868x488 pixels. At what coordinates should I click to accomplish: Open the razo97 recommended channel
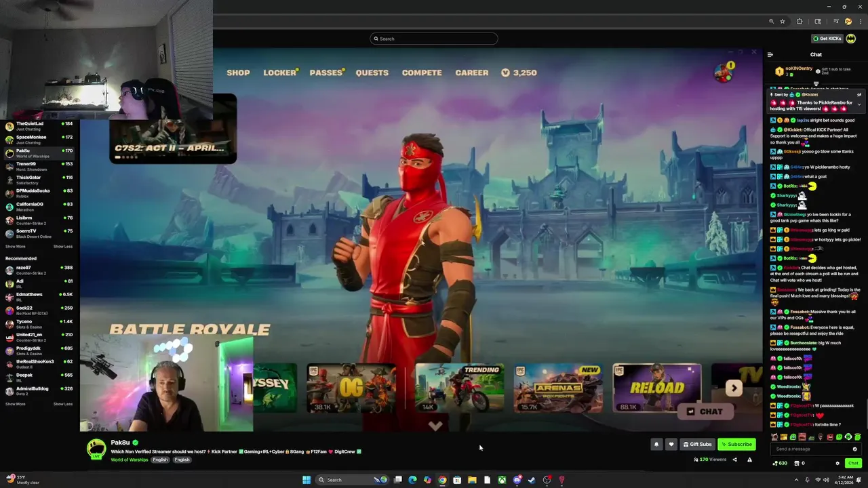[x=39, y=270]
